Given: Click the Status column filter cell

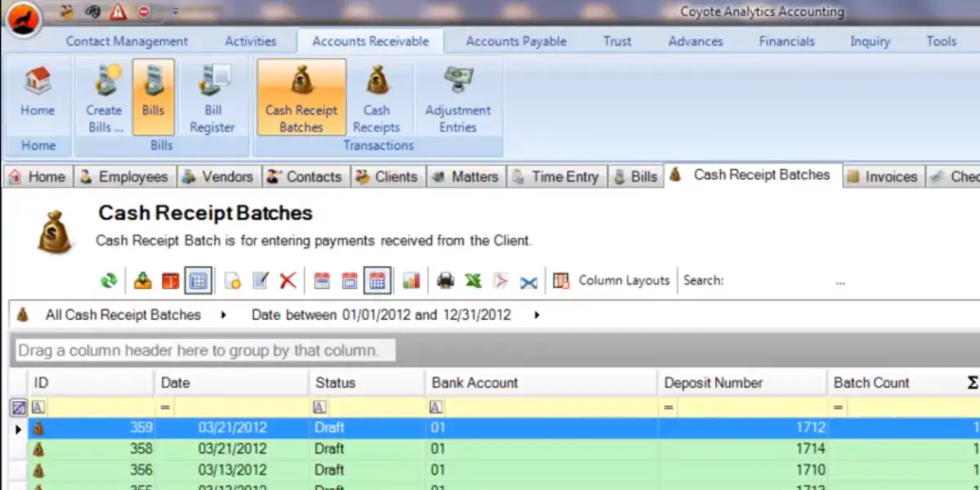Looking at the screenshot, I should (367, 407).
